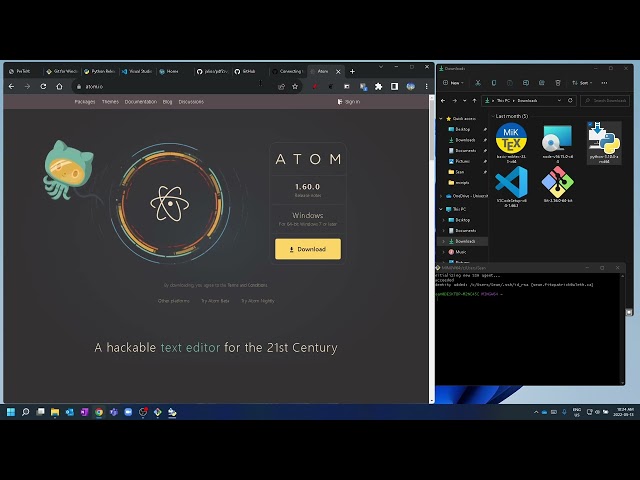Open Windows Start menu
Screen dimensions: 640x480
click(11, 412)
